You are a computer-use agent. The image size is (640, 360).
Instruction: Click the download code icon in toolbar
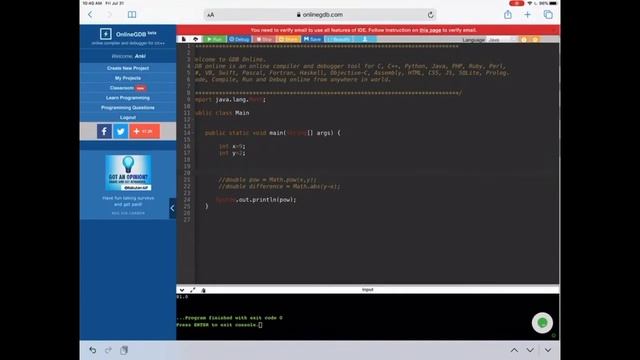tap(365, 39)
